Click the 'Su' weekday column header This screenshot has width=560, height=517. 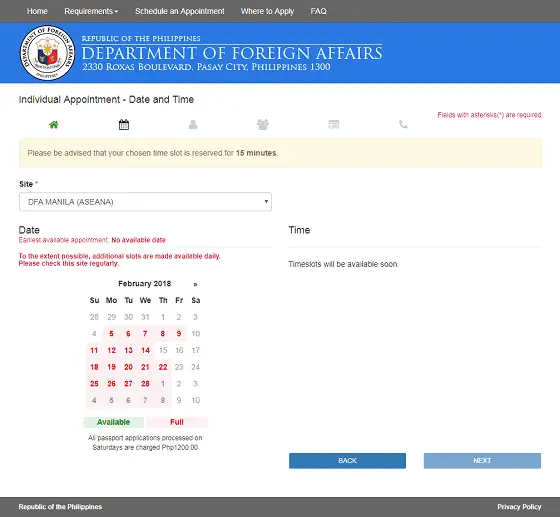[x=94, y=300]
